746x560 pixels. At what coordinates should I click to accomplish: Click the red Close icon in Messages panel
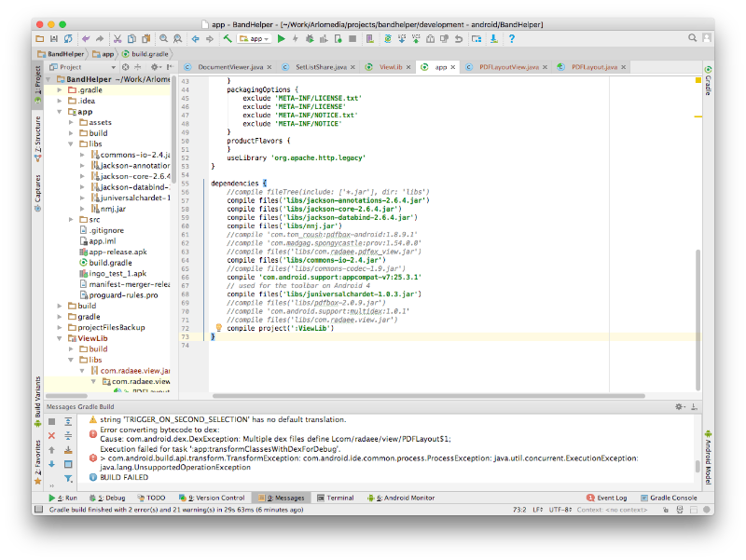[52, 435]
